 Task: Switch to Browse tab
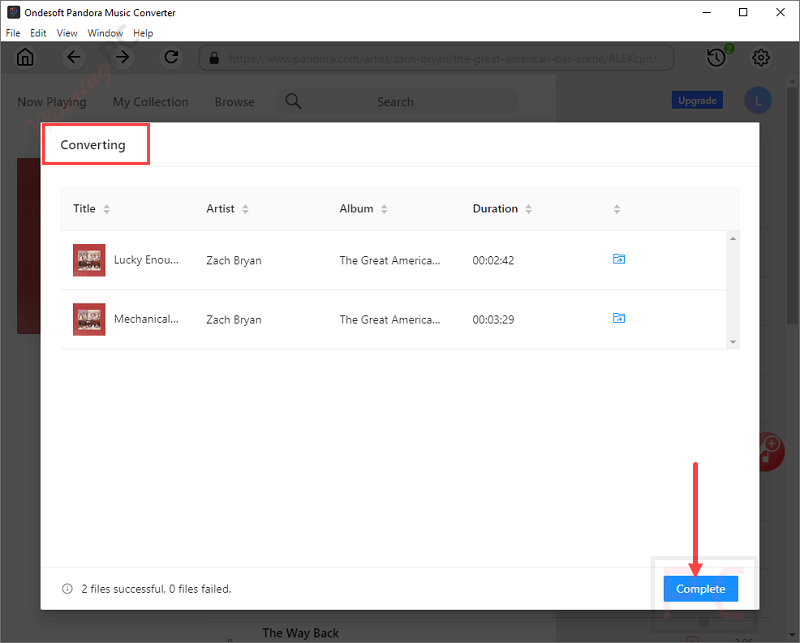pos(234,102)
